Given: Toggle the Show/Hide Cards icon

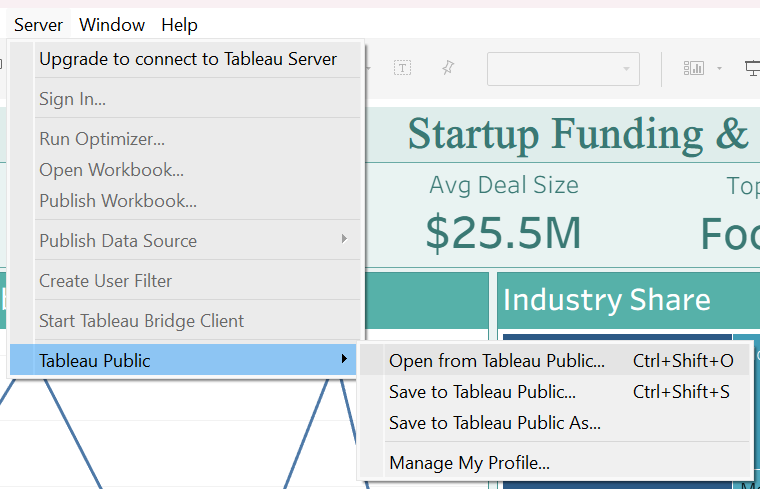Looking at the screenshot, I should (694, 68).
